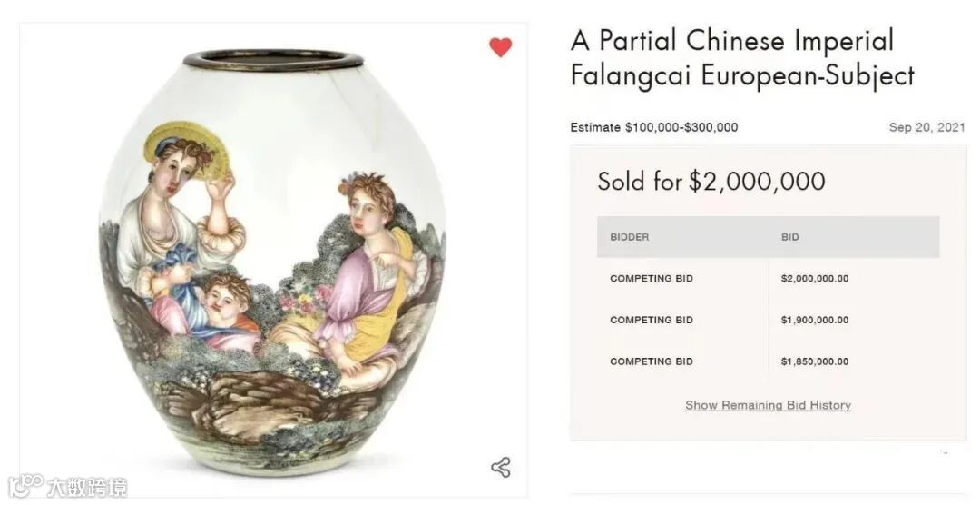
Task: Expand Show Remaining Bid History
Action: click(x=768, y=405)
